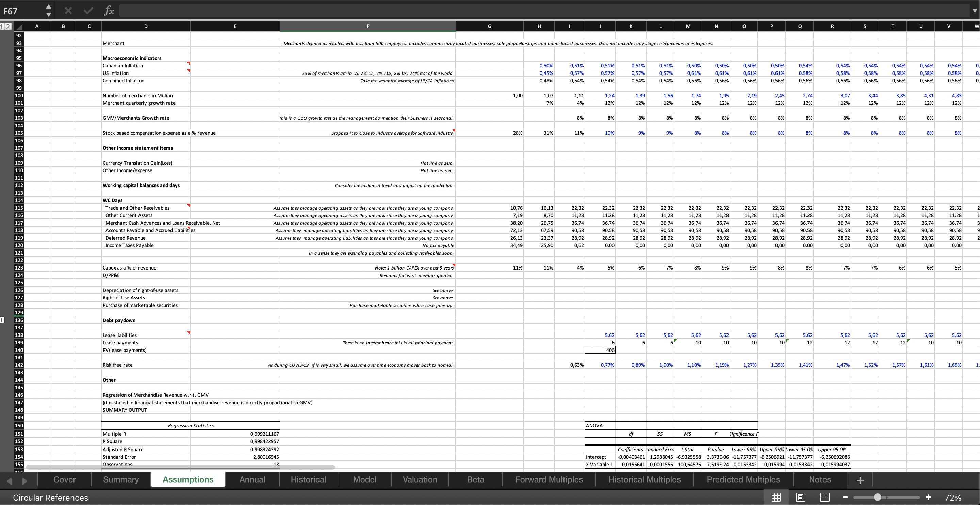The width and height of the screenshot is (980, 505).
Task: Click the Capex as a % of revenue cell
Action: coord(146,268)
